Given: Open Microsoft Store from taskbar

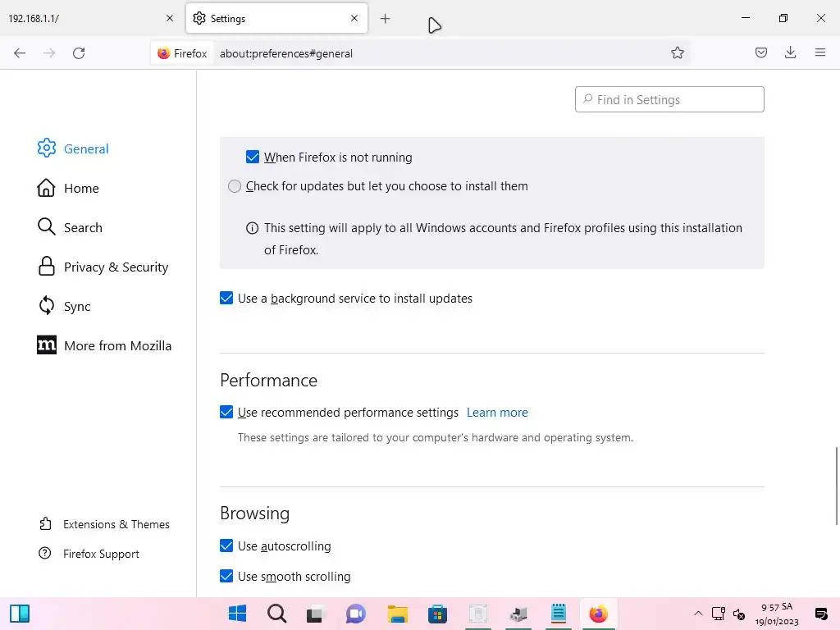Looking at the screenshot, I should 437,614.
